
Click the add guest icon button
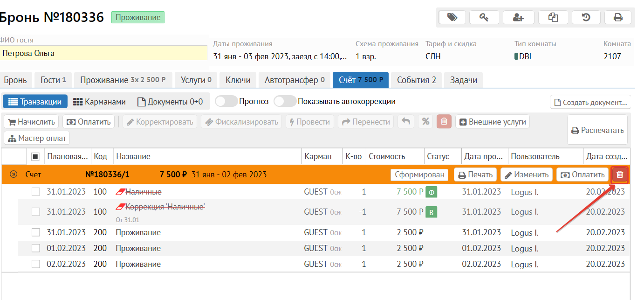tap(518, 17)
